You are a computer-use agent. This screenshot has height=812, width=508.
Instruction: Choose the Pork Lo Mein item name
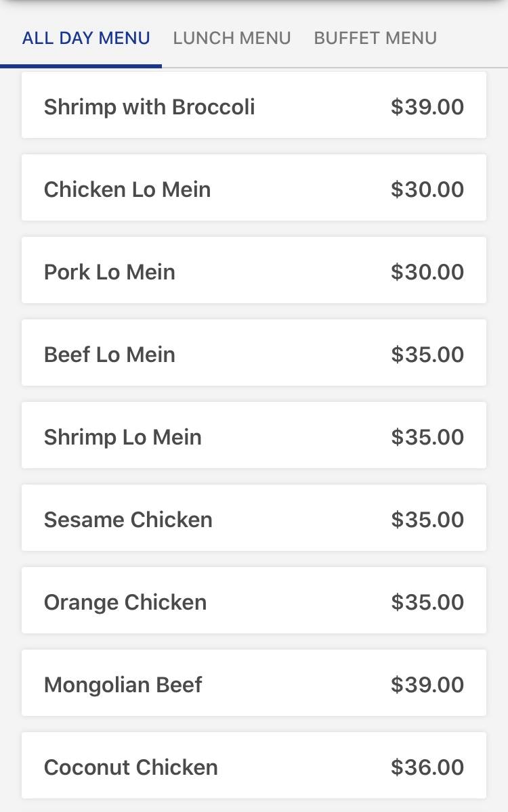click(x=110, y=272)
